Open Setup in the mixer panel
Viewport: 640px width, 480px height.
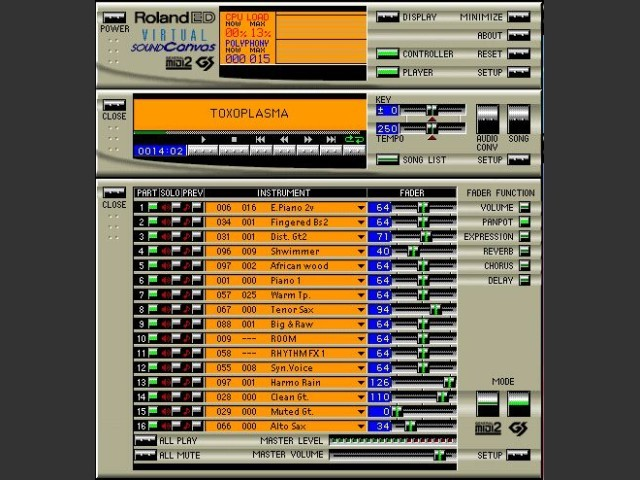click(x=518, y=455)
